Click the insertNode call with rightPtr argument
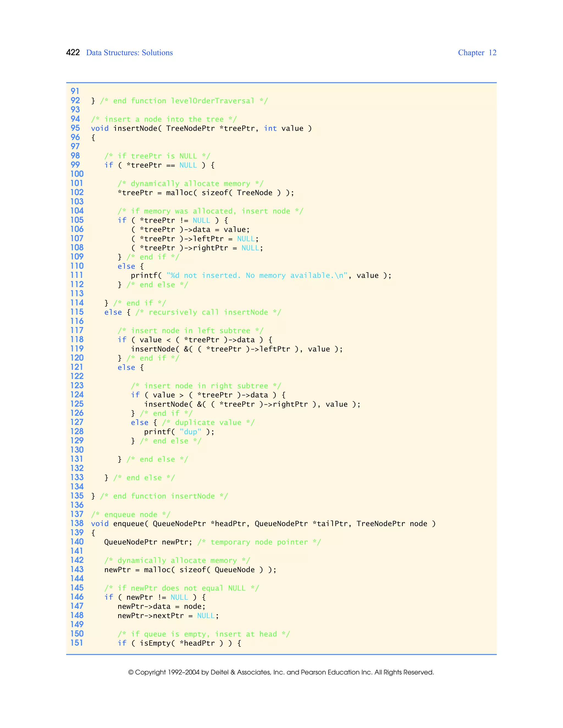563x728 pixels. pos(252,404)
